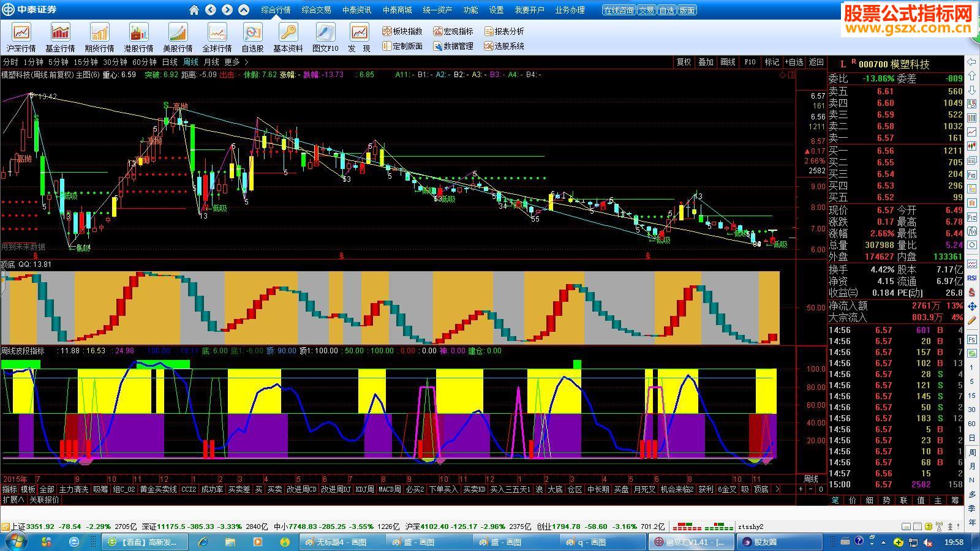Click 交易 button in title bar
The height and width of the screenshot is (551, 980).
click(646, 10)
